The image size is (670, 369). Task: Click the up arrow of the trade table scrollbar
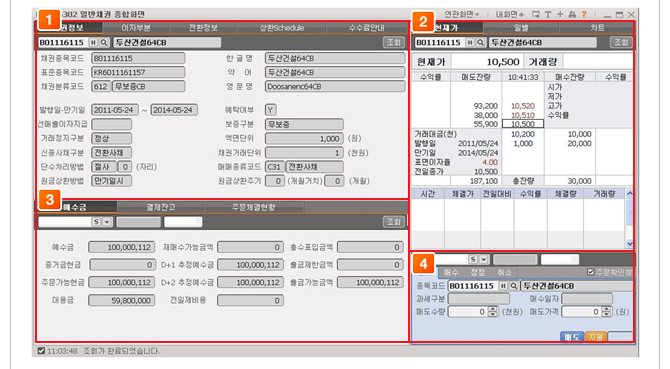(629, 193)
